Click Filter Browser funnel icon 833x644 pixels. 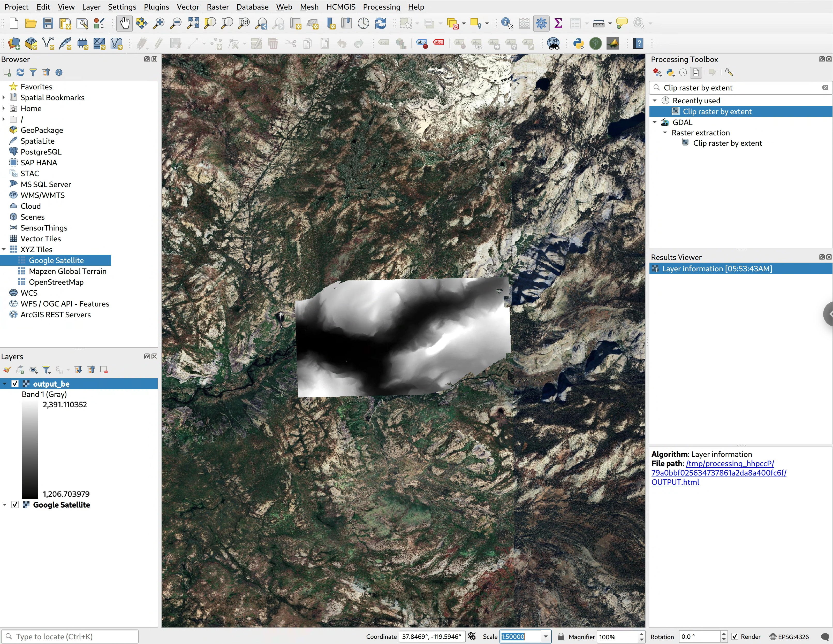33,72
